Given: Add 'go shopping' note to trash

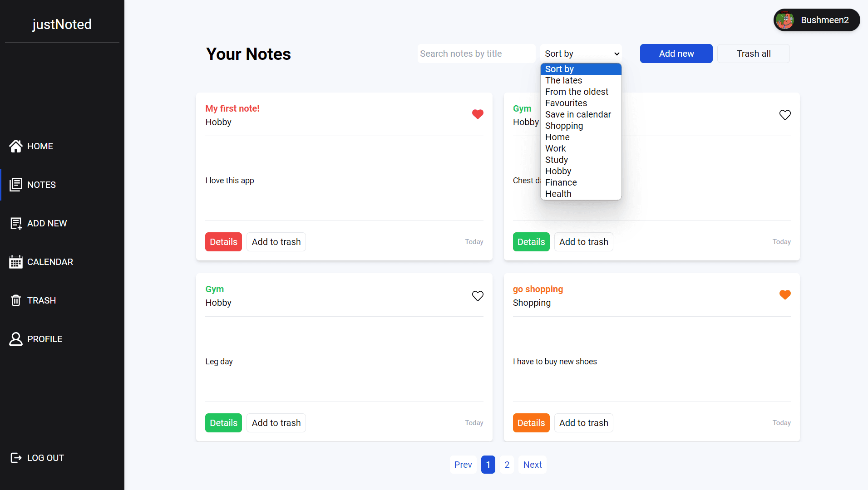Looking at the screenshot, I should pyautogui.click(x=583, y=423).
